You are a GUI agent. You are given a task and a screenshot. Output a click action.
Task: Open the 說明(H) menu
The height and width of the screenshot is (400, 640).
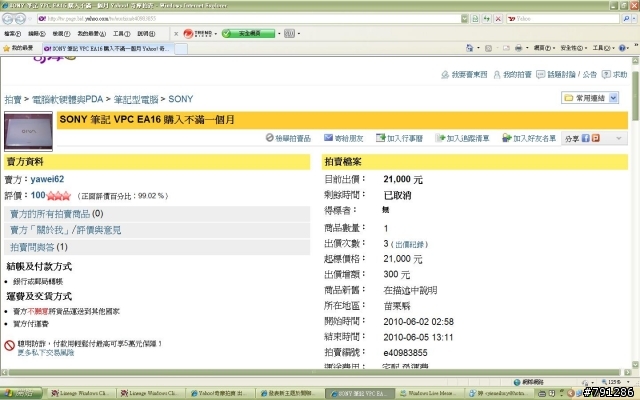(146, 34)
